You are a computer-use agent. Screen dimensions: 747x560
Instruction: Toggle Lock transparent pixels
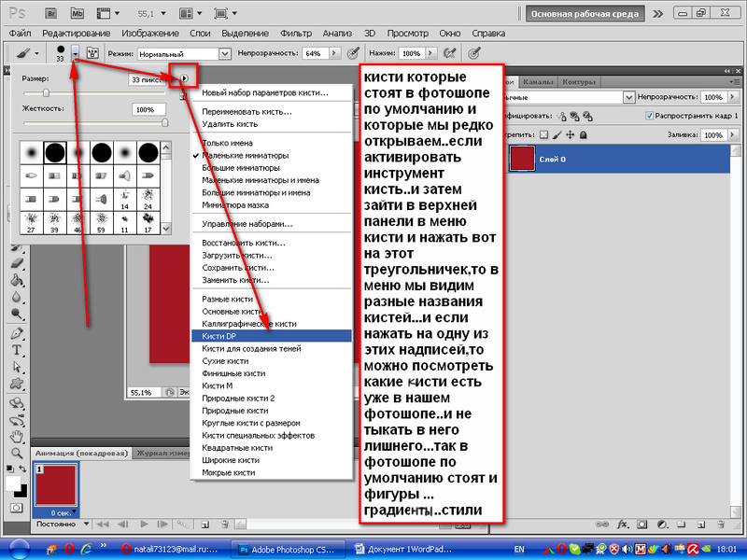543,134
